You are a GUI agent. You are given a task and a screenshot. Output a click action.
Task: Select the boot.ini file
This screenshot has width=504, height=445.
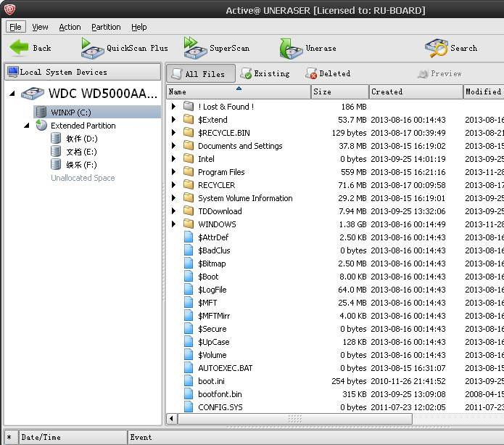211,381
